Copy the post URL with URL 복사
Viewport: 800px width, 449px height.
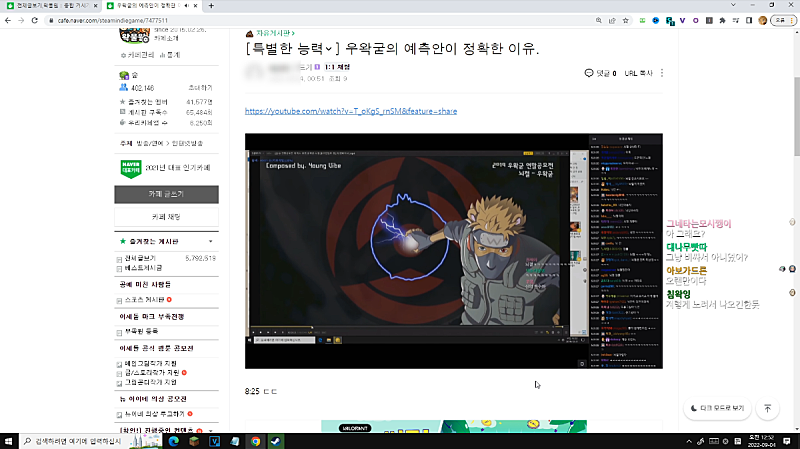click(638, 73)
